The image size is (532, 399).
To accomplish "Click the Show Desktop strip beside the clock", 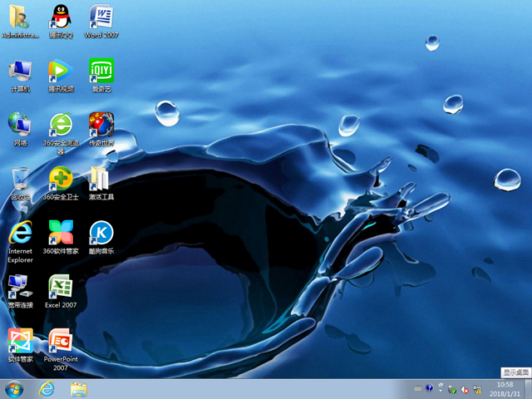I will tap(528, 389).
